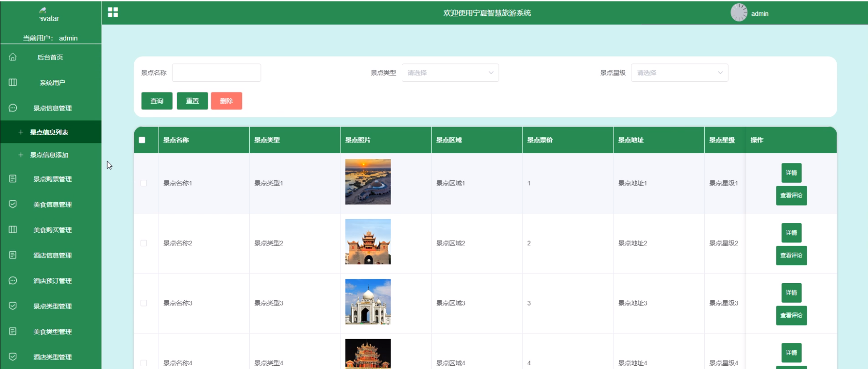Screen dimensions: 868x369
Task: Select 景点信息列表 submenu item
Action: coord(51,132)
